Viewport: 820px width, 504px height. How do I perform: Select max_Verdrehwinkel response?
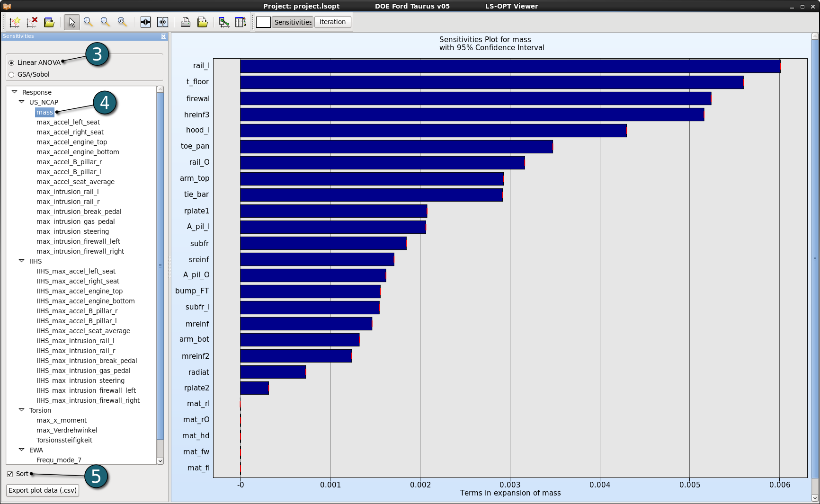point(67,430)
